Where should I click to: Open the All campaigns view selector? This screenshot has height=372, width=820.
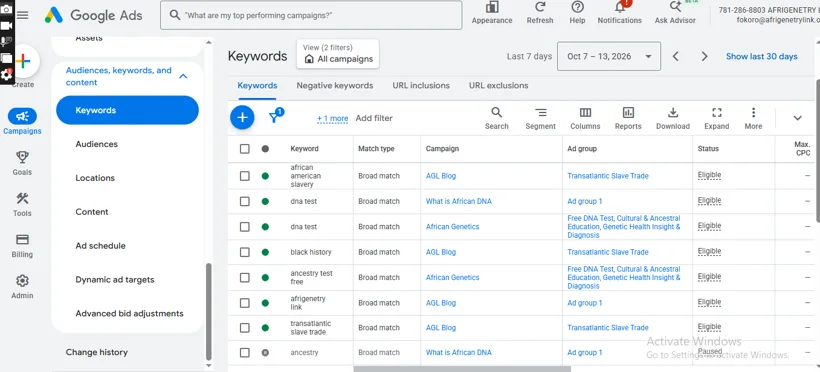(x=338, y=54)
